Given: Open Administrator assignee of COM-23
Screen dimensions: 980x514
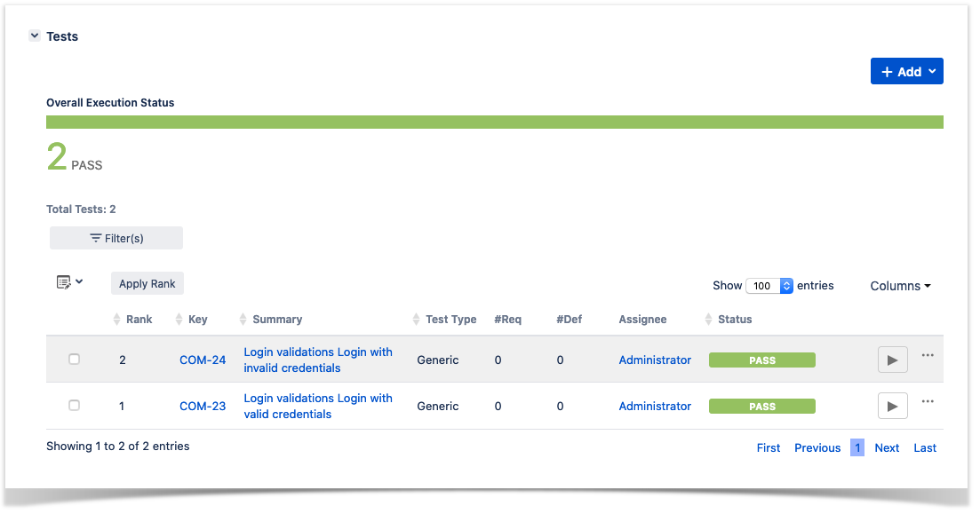Looking at the screenshot, I should (655, 406).
